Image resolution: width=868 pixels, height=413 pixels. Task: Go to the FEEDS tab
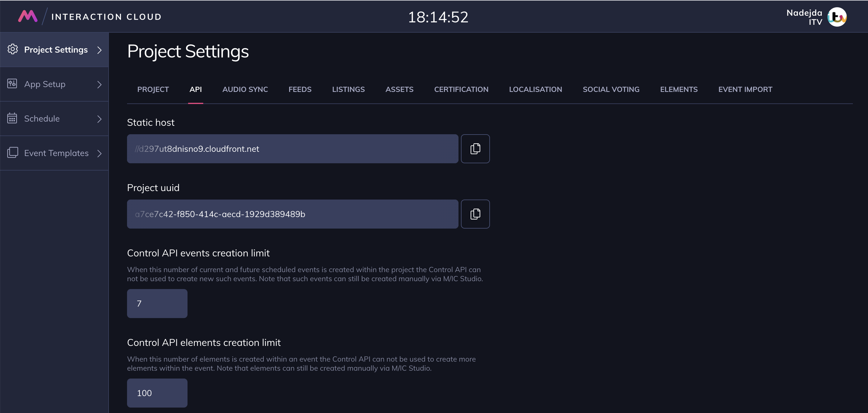(x=300, y=89)
